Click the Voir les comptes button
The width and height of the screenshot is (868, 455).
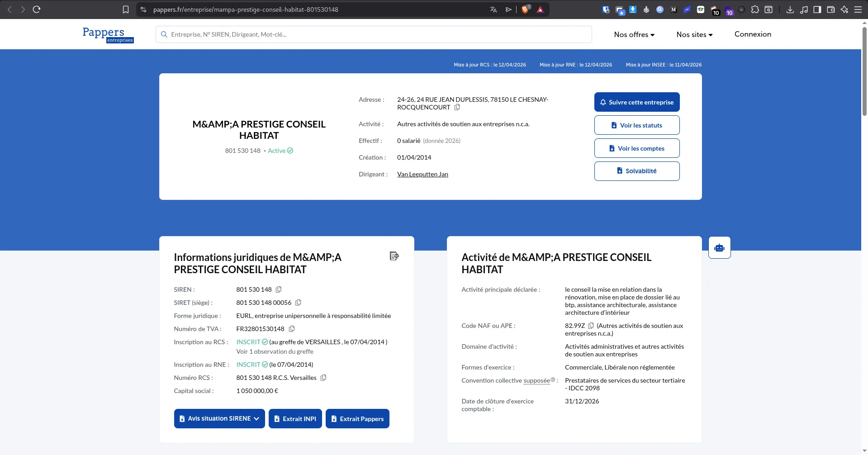click(636, 148)
